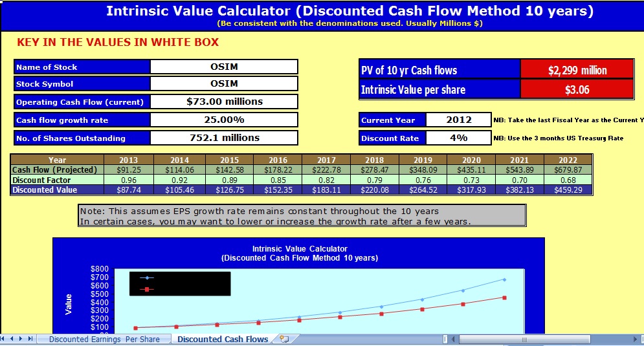Select the Intrinsic Value per share cell $3.06
644x346 pixels.
(x=577, y=89)
